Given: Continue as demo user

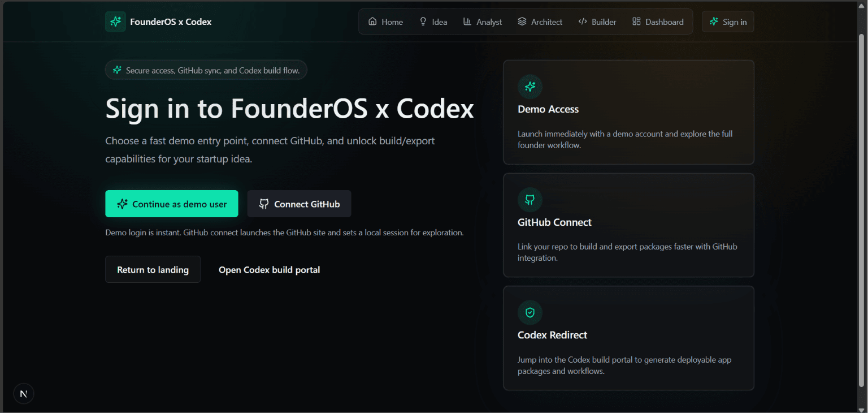Looking at the screenshot, I should point(172,204).
